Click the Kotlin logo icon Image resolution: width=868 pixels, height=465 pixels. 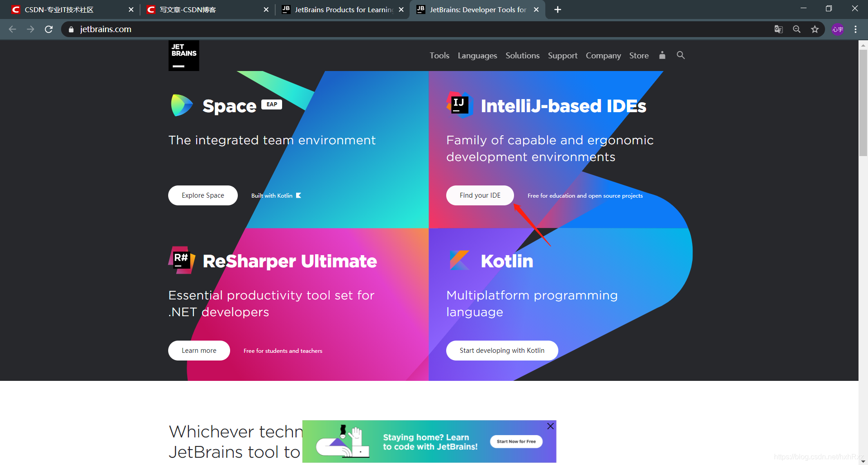pos(459,260)
